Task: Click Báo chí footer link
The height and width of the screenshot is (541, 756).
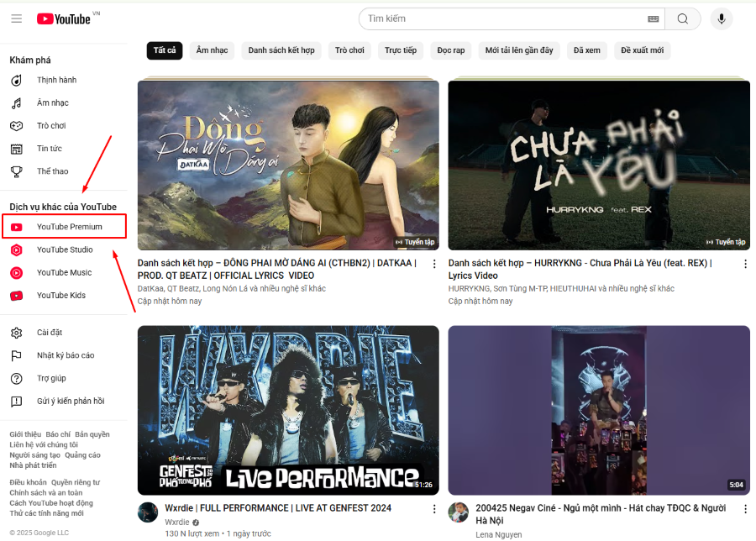Action: [58, 434]
